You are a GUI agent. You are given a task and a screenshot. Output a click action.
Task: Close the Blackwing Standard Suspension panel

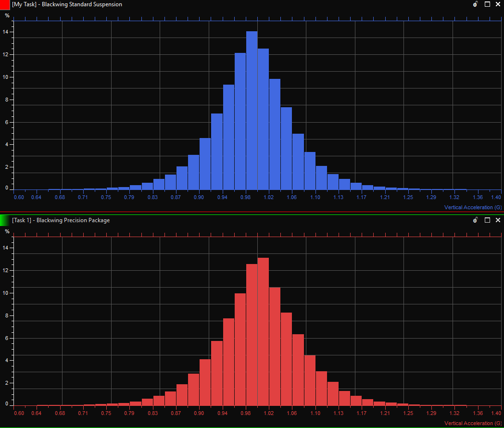tap(498, 4)
